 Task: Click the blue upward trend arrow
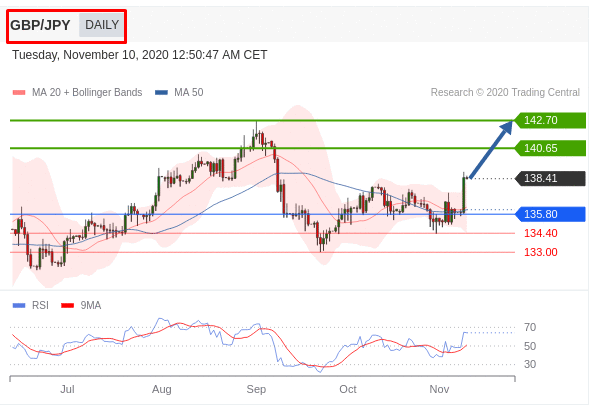pyautogui.click(x=491, y=149)
